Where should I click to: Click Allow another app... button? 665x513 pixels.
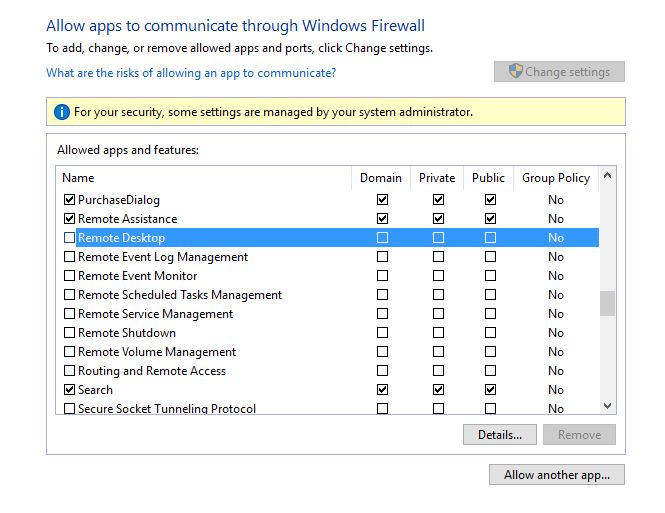[556, 474]
